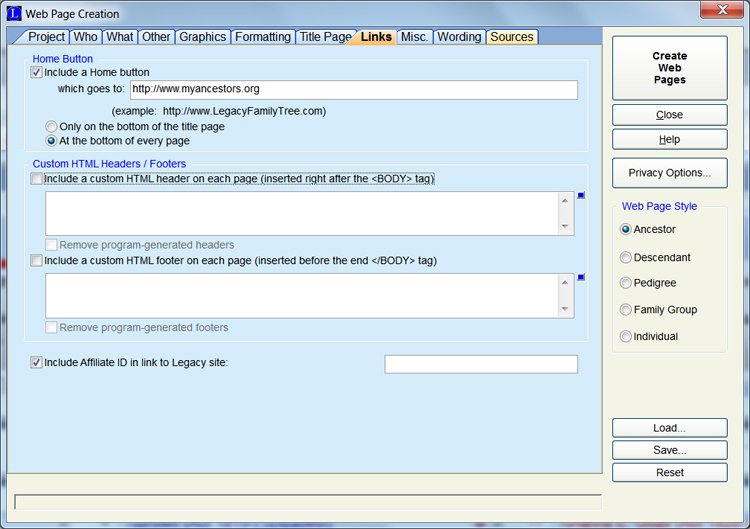The image size is (750, 529).
Task: Close the Web Page Creation window
Action: (722, 10)
